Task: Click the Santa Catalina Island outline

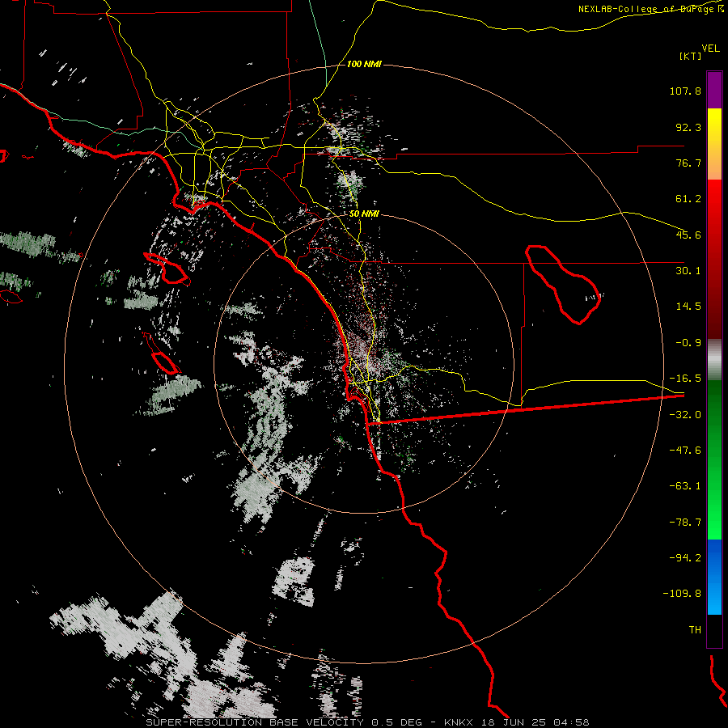Action: click(167, 269)
